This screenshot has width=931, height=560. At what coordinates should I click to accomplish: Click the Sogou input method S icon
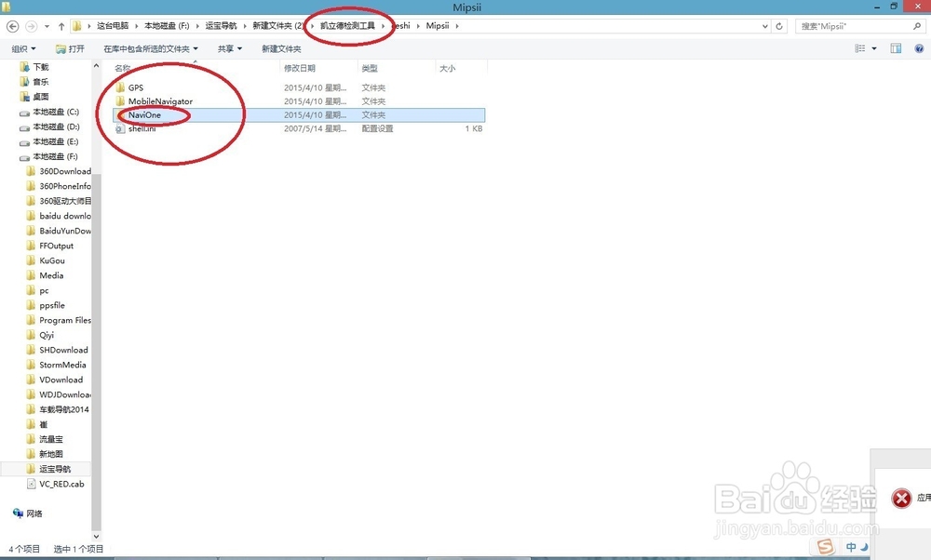click(x=825, y=546)
